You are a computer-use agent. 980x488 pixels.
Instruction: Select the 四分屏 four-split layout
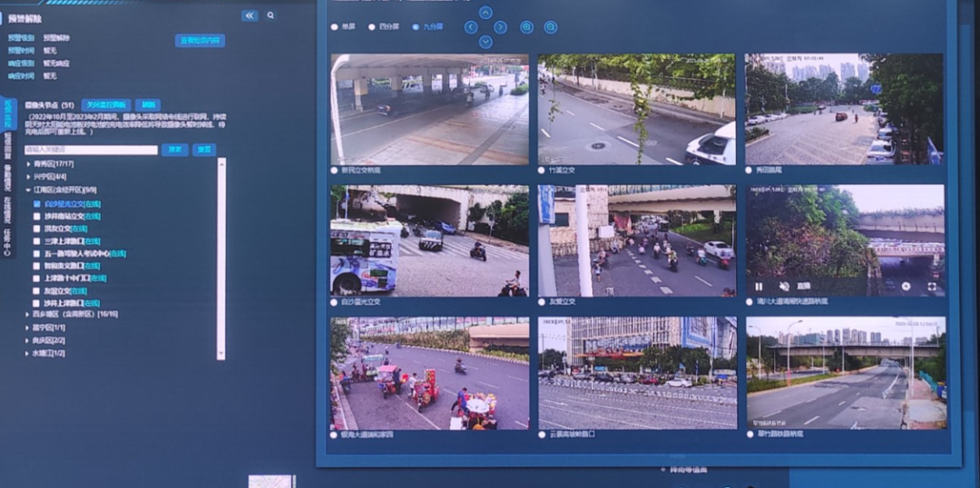[383, 27]
